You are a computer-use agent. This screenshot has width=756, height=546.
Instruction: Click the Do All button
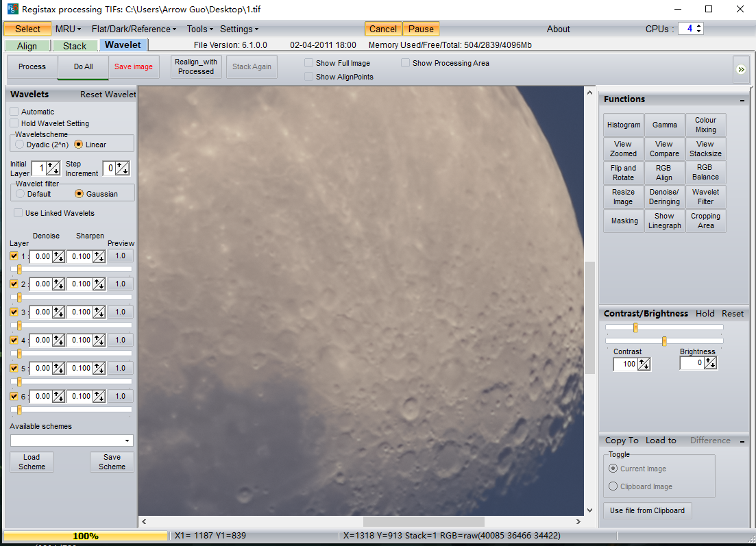tap(83, 67)
